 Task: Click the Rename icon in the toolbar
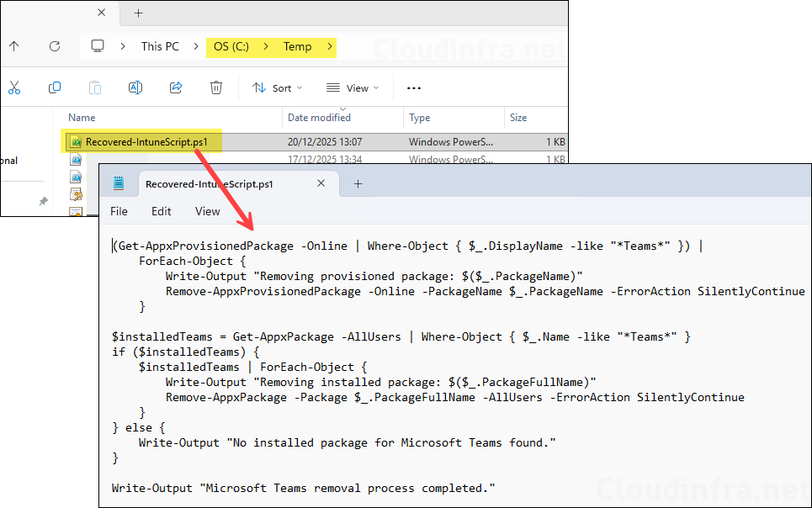(135, 87)
